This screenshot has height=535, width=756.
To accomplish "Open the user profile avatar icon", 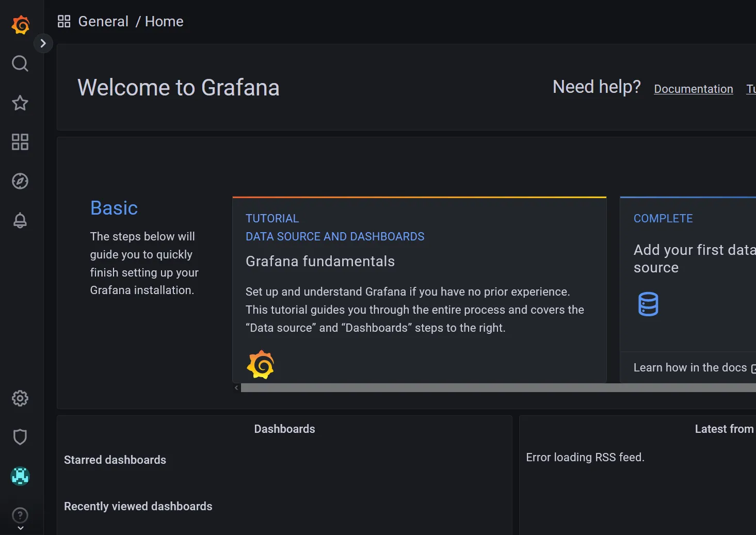I will point(20,476).
